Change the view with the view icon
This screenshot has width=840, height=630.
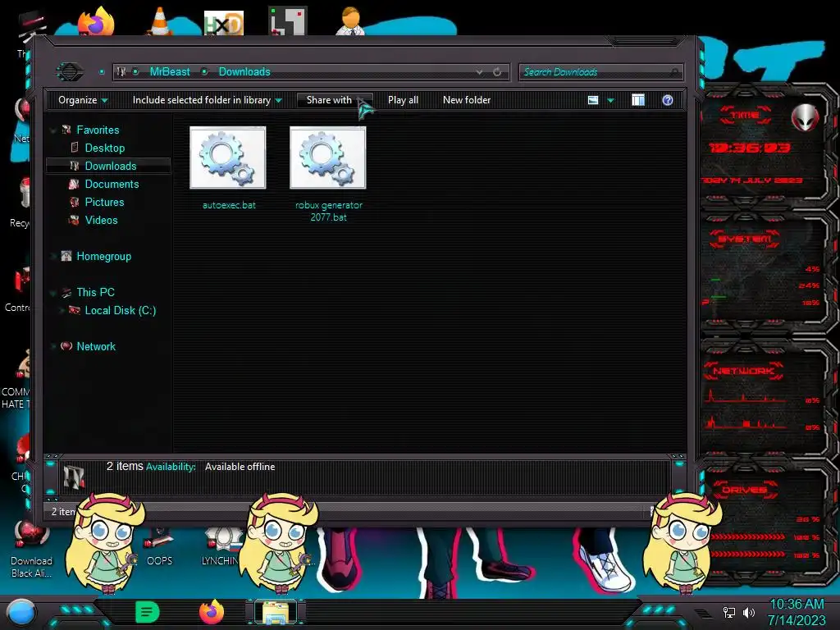593,100
